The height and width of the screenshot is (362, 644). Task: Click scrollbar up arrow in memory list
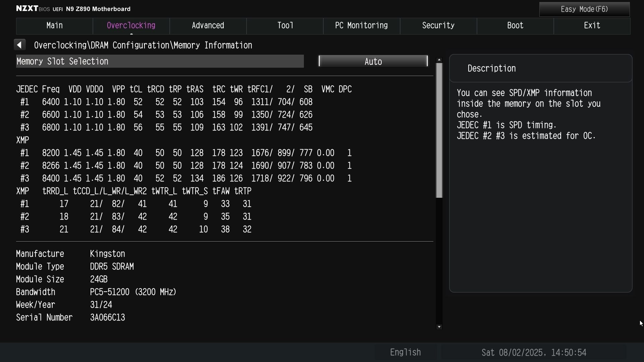click(x=439, y=60)
